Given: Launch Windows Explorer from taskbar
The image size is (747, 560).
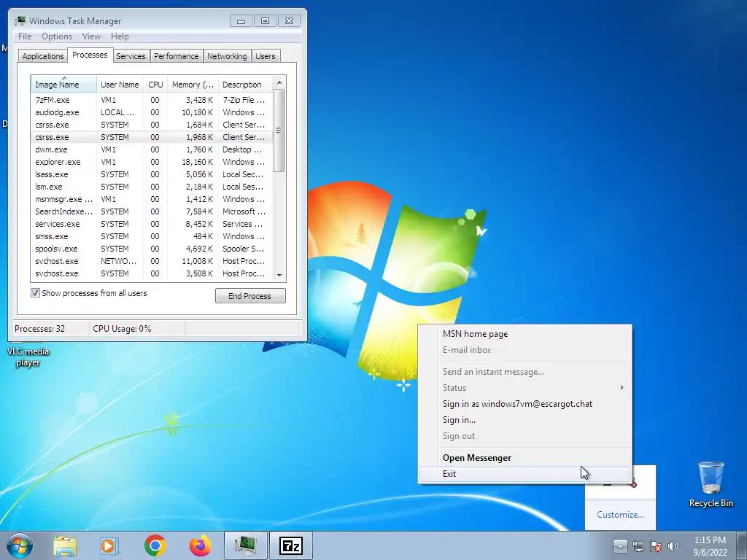Looking at the screenshot, I should click(65, 545).
